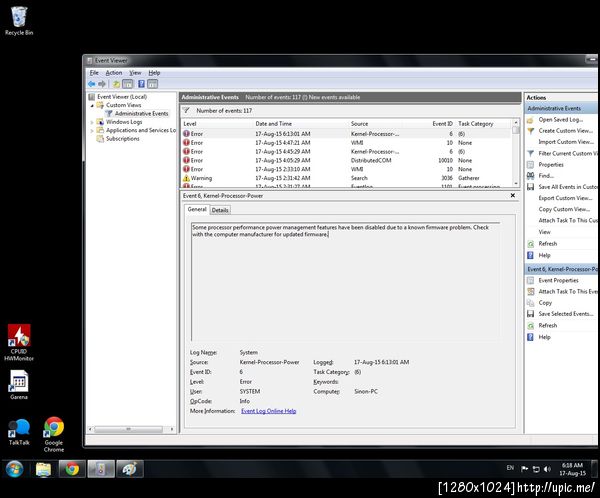Viewport: 600px width, 498px height.
Task: Open the Action menu
Action: pos(114,73)
